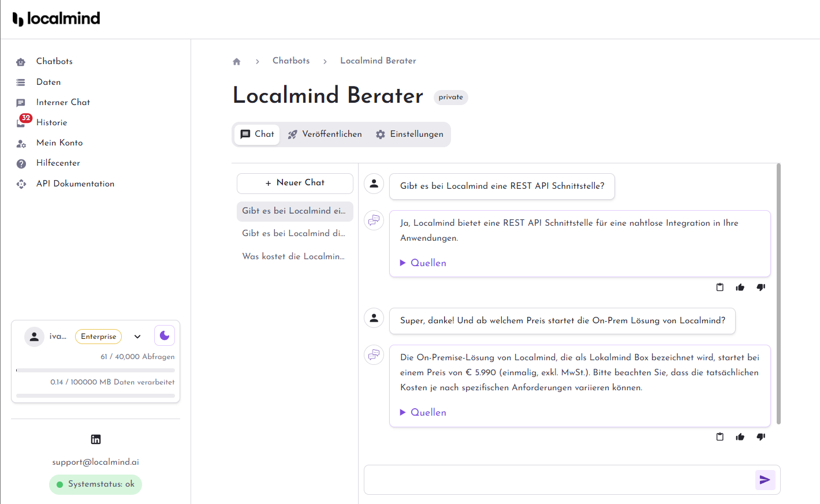Screen dimensions: 820x504
Task: Click support@localmind.ai email link
Action: (95, 462)
